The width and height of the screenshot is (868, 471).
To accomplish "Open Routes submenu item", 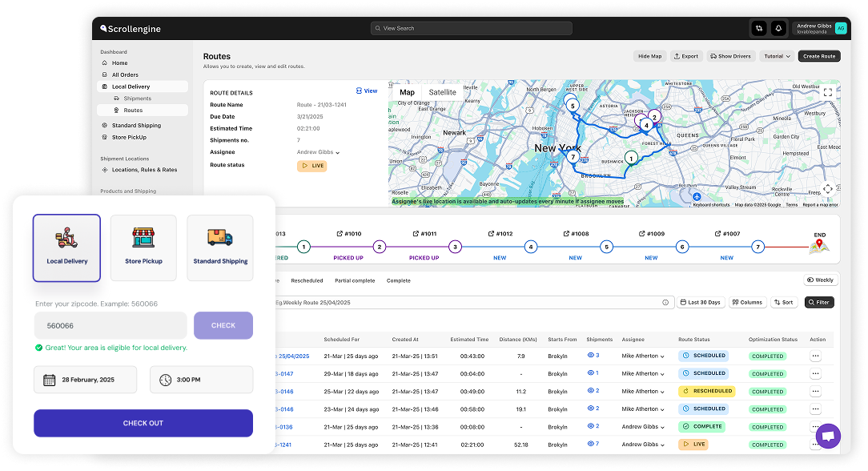I will pyautogui.click(x=143, y=110).
